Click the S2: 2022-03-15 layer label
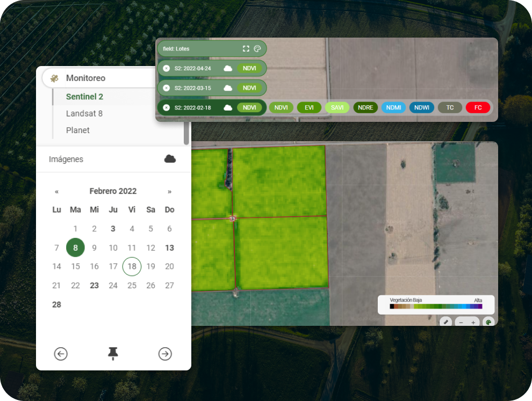The width and height of the screenshot is (532, 401). pos(193,88)
